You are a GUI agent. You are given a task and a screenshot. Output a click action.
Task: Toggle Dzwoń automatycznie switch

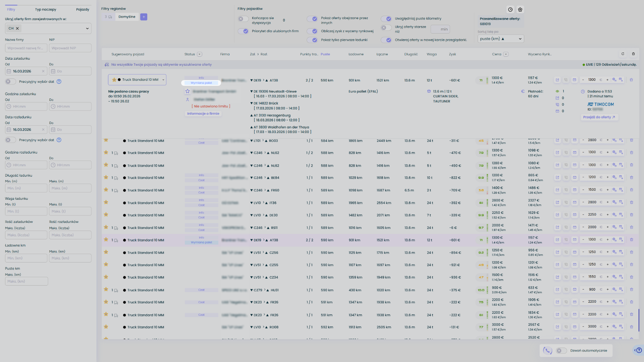click(x=561, y=351)
